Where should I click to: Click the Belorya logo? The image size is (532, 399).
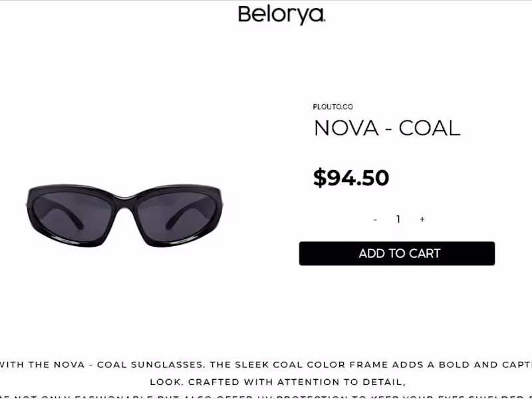pos(281,15)
